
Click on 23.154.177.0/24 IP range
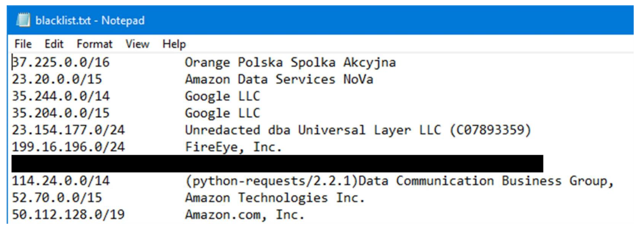pos(68,130)
